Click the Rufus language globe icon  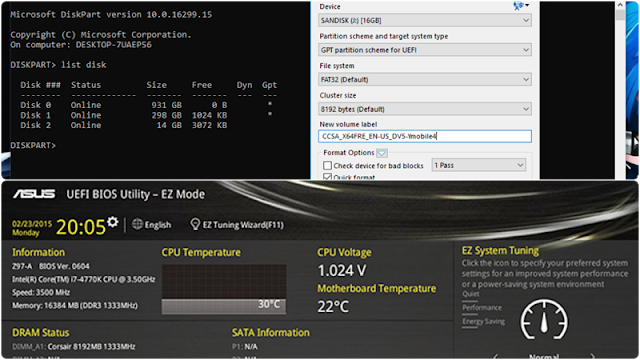(519, 5)
